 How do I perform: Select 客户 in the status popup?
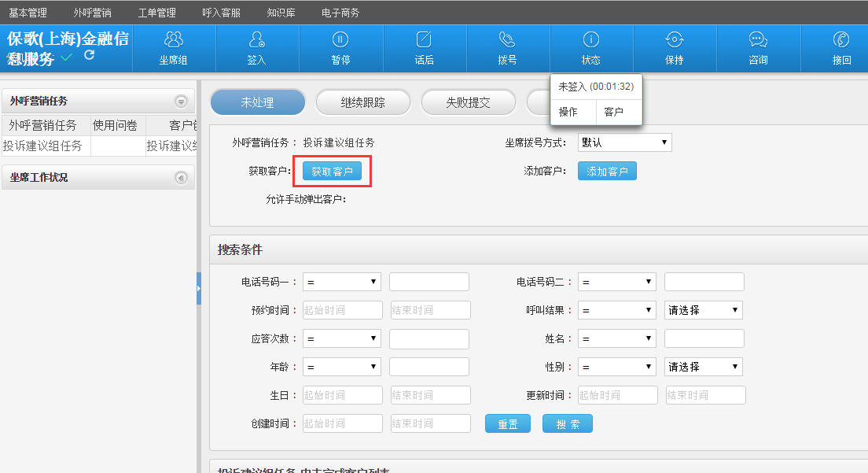tap(614, 113)
